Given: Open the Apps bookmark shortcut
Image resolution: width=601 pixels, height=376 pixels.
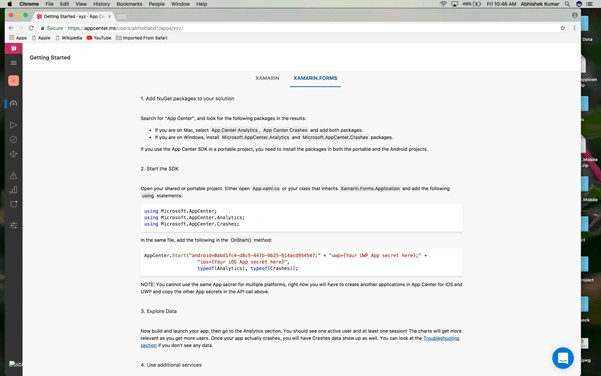Looking at the screenshot, I should [18, 38].
